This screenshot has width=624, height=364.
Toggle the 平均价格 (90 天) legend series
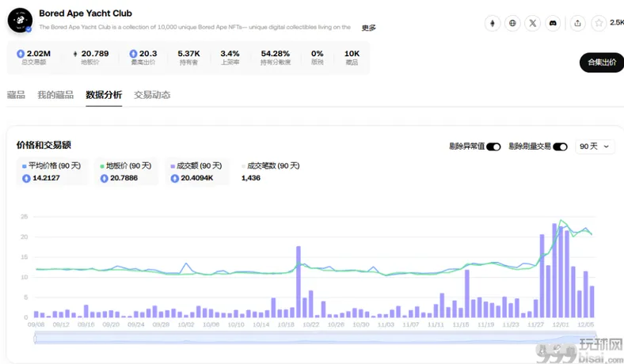pyautogui.click(x=52, y=172)
